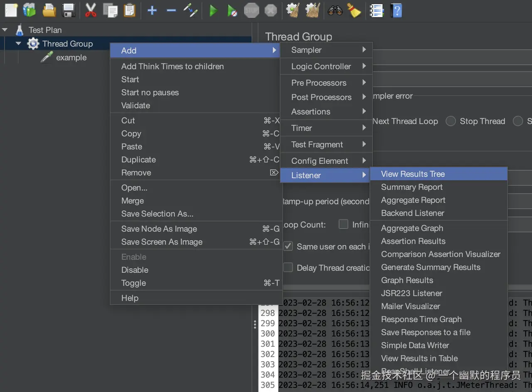Screen dimensions: 532x392
Task: Click the green Start play icon
Action: coord(213,10)
